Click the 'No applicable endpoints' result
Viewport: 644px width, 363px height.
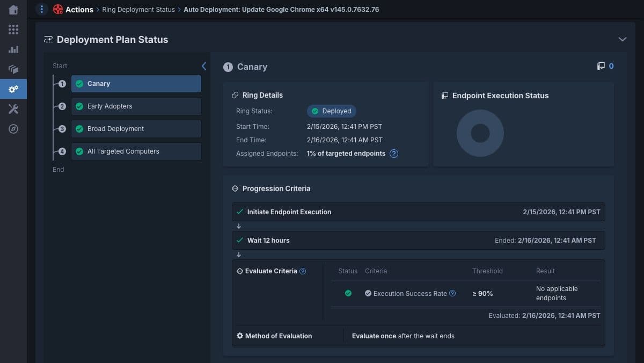(557, 293)
